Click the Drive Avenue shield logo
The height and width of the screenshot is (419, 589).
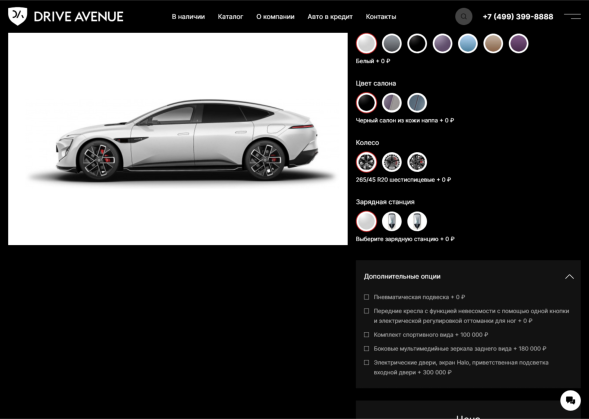coord(18,16)
